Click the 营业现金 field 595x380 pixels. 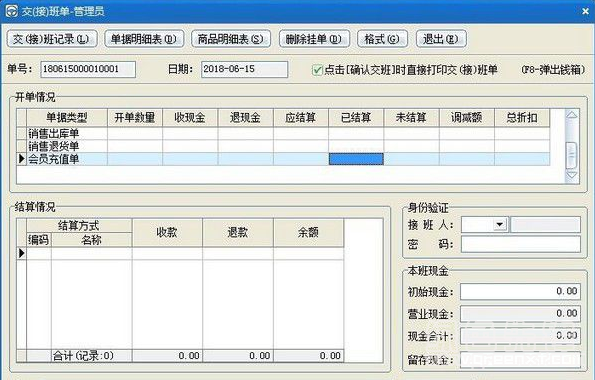pyautogui.click(x=520, y=314)
